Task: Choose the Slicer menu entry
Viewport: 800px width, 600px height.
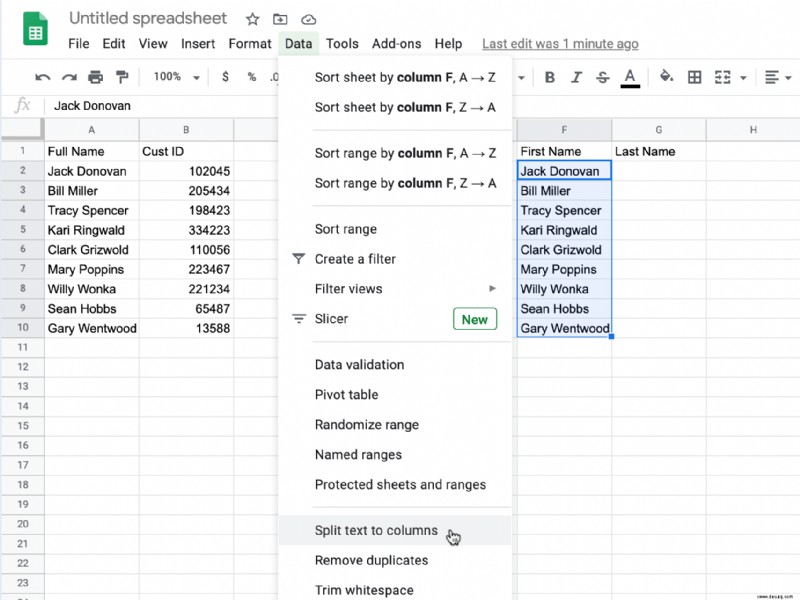Action: coord(395,319)
